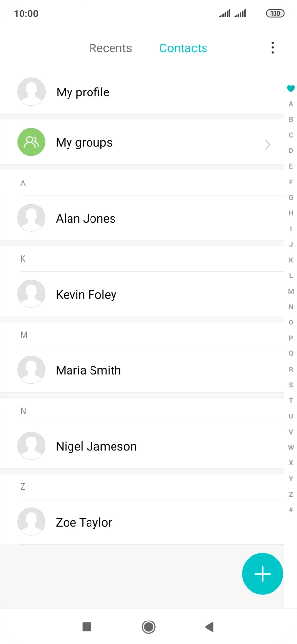Open the recent apps button
This screenshot has height=644, width=297.
pos(86,627)
